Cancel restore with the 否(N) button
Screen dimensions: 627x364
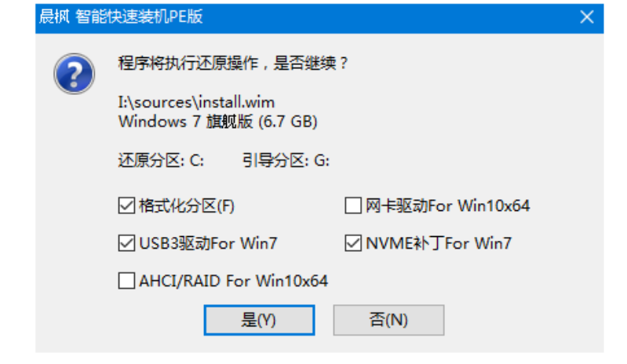click(388, 320)
